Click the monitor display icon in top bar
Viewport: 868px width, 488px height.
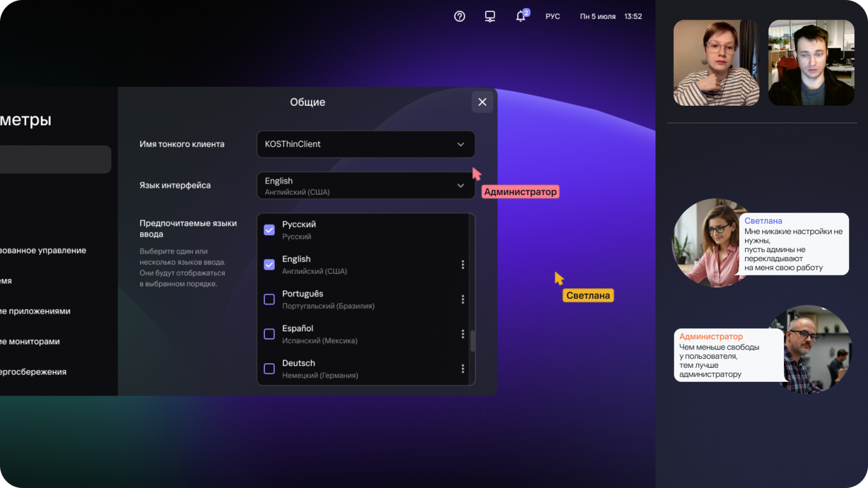490,17
